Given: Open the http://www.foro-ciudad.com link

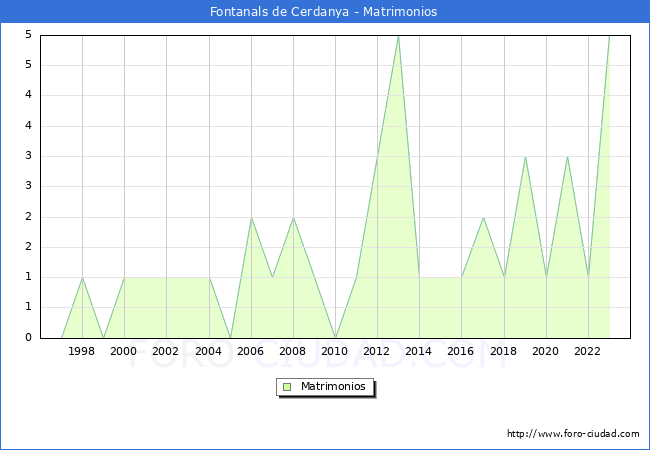Looking at the screenshot, I should click(573, 434).
